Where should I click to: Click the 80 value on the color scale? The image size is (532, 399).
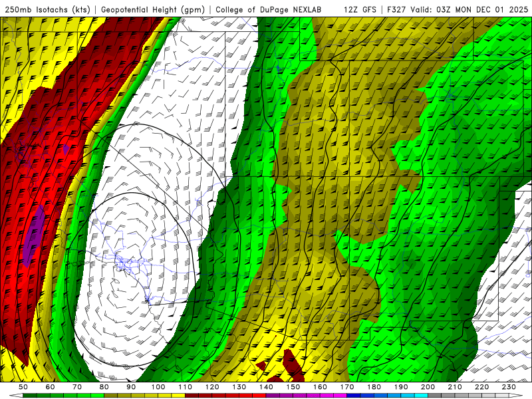tap(104, 387)
